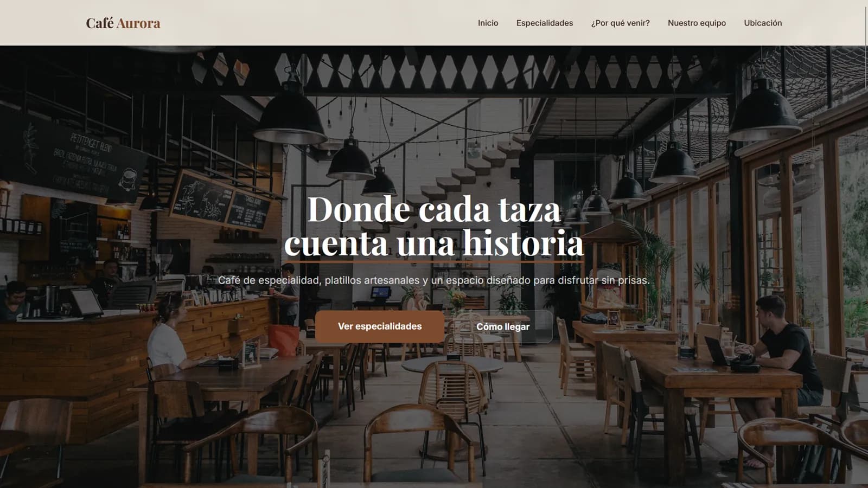Image resolution: width=868 pixels, height=488 pixels.
Task: Navigate to Nuestro equipo
Action: (x=697, y=23)
